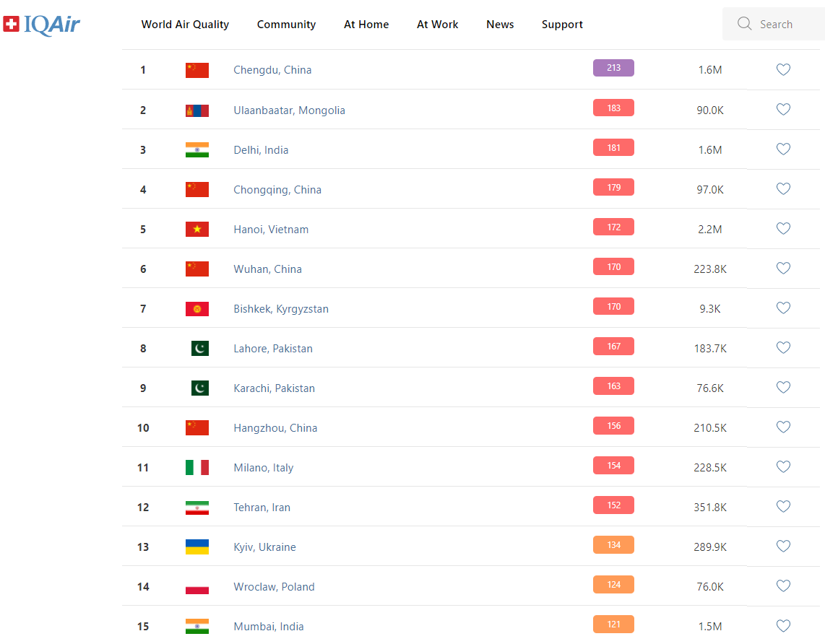Click the search magnifier icon

[x=744, y=24]
